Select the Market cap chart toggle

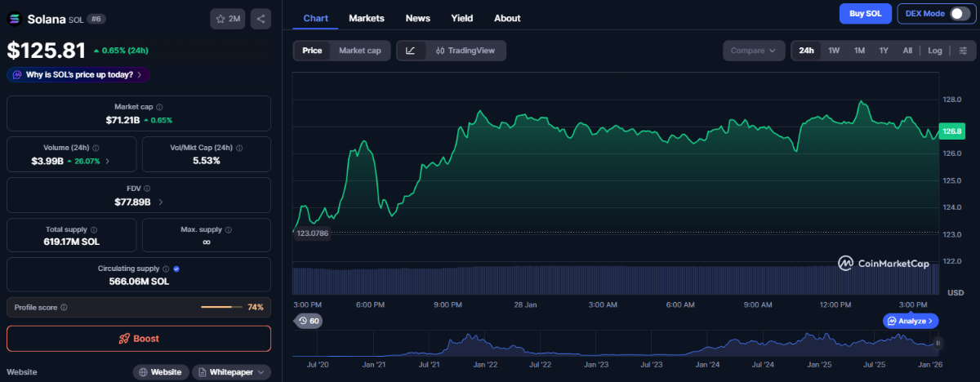pyautogui.click(x=359, y=51)
